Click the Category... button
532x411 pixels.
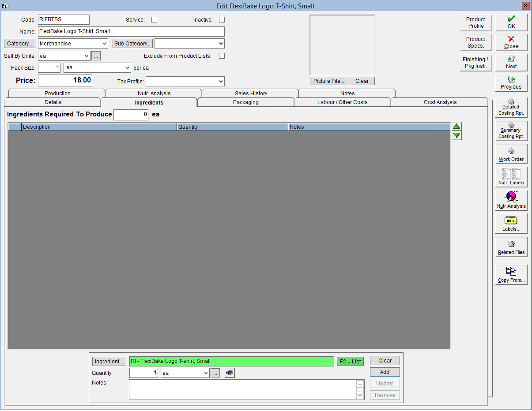(x=20, y=44)
